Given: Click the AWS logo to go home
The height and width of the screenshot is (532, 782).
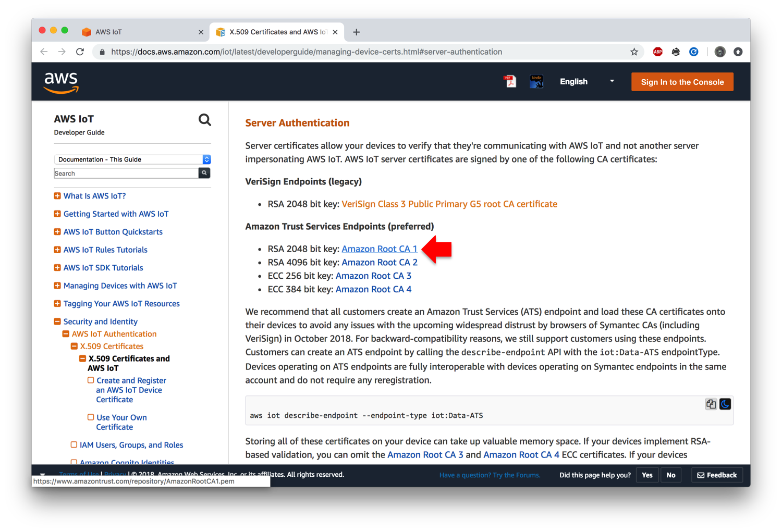Looking at the screenshot, I should (61, 81).
